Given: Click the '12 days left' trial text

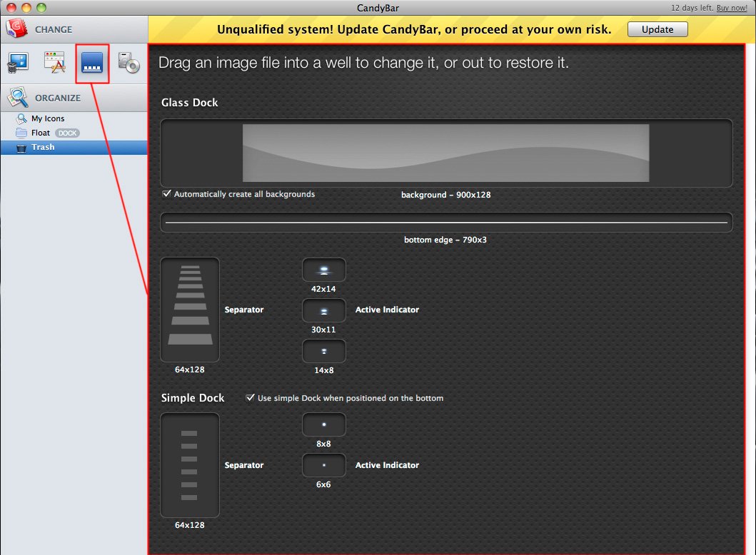Looking at the screenshot, I should pos(692,8).
